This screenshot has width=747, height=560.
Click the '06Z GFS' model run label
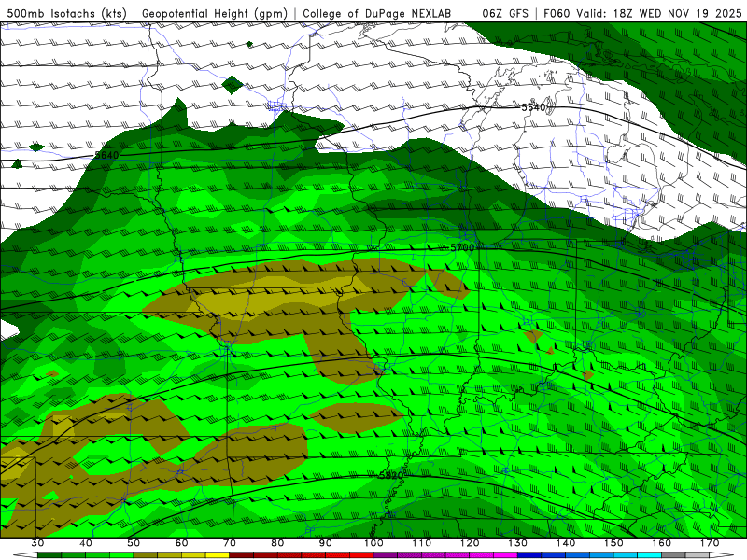pos(505,14)
